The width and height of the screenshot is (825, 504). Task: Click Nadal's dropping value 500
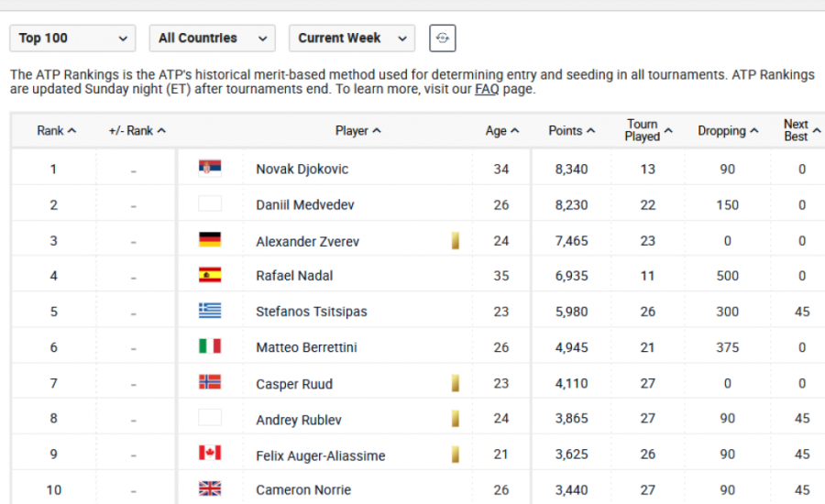[727, 276]
